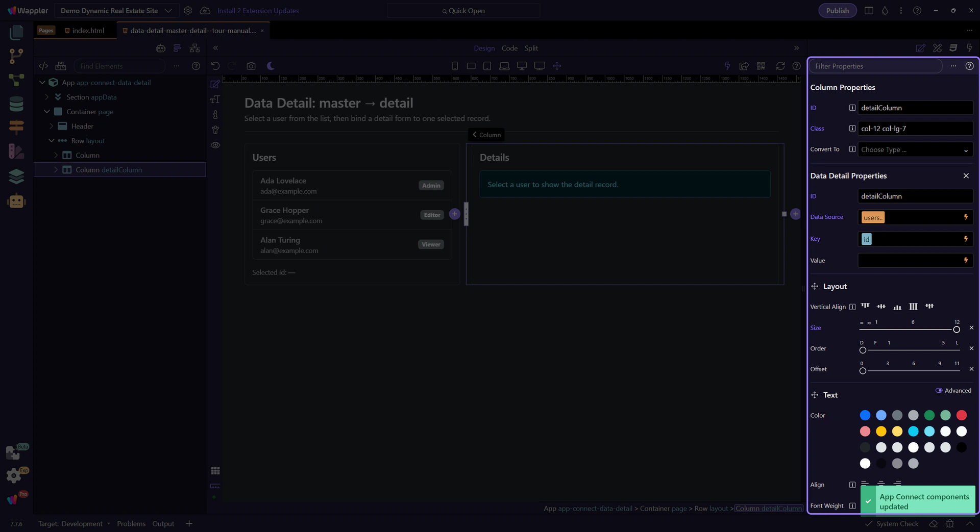The image size is (980, 532).
Task: Refresh the design view
Action: tap(780, 66)
